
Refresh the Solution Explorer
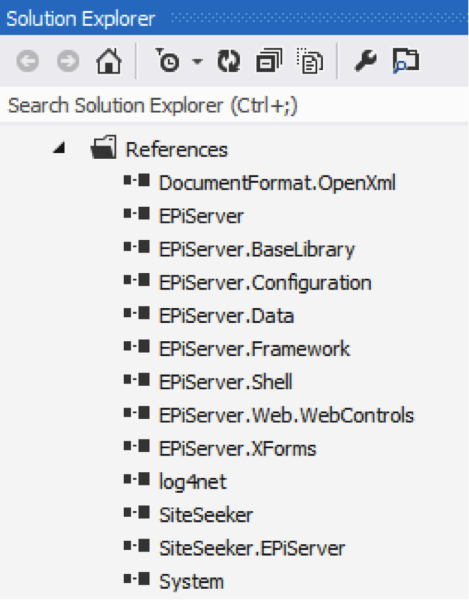229,61
